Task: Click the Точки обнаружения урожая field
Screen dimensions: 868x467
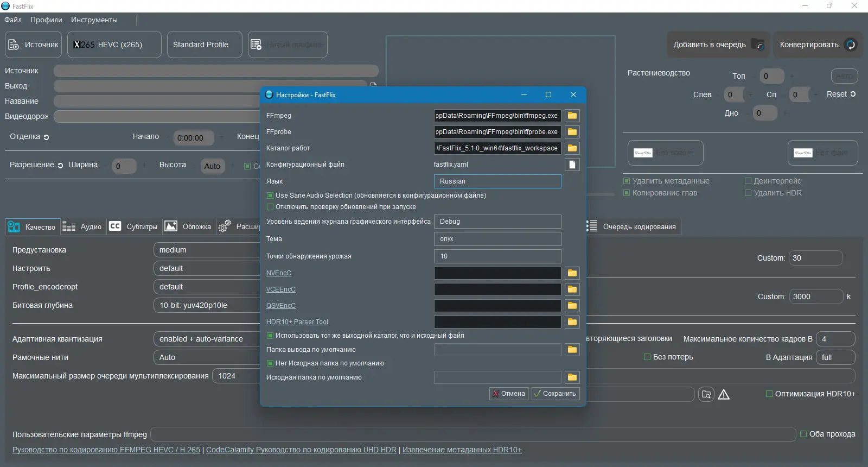Action: [497, 256]
